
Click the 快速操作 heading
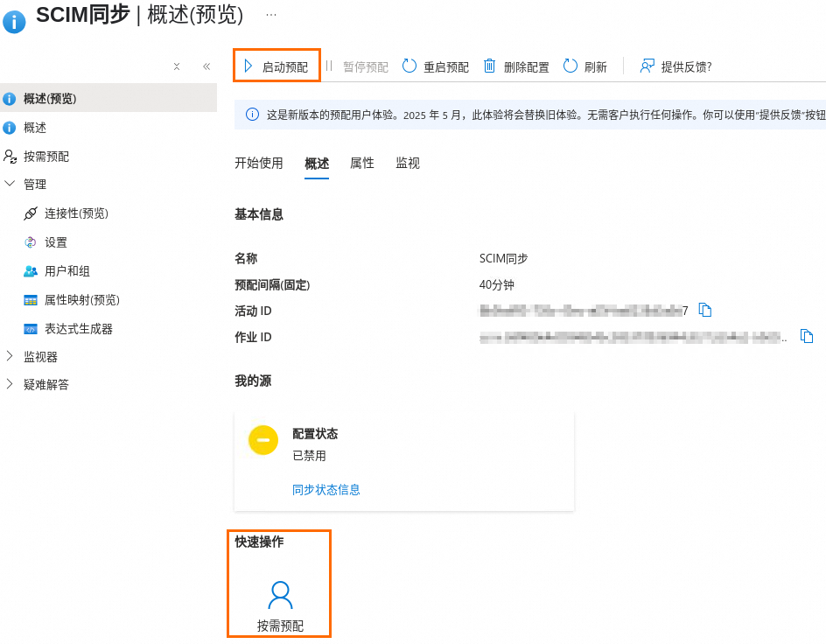259,542
